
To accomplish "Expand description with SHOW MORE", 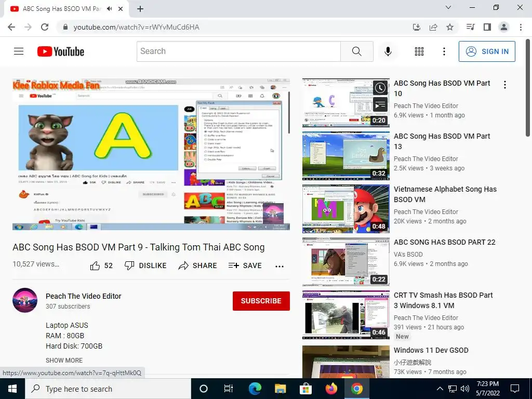I will 64,361.
